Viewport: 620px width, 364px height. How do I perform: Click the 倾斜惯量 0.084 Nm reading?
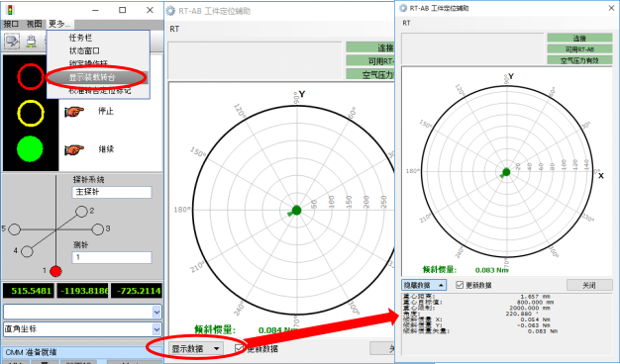click(247, 329)
